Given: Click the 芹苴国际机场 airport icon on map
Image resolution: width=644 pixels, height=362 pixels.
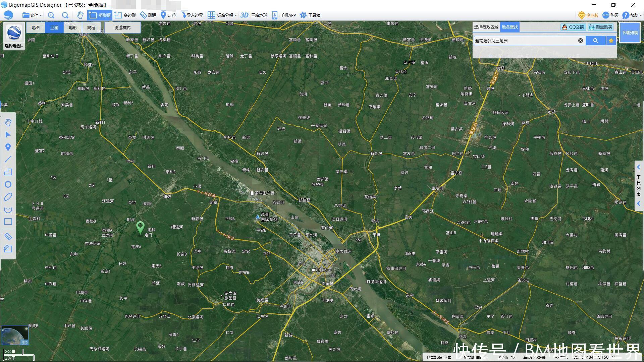Looking at the screenshot, I should [x=258, y=217].
